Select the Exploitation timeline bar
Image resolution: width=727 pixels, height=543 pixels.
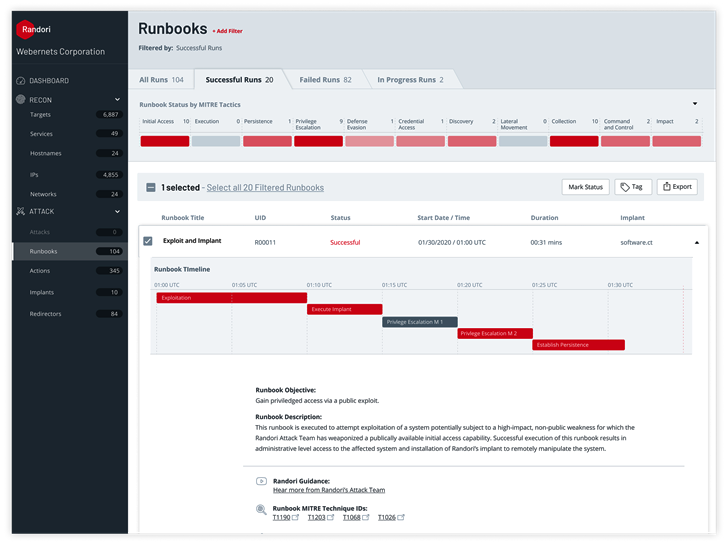(231, 298)
